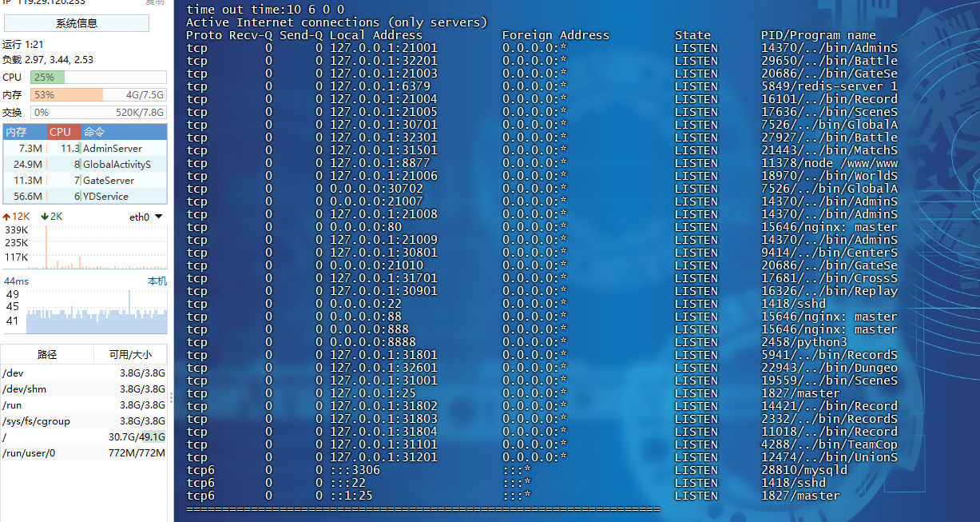Click the 44ms latency value

[16, 281]
